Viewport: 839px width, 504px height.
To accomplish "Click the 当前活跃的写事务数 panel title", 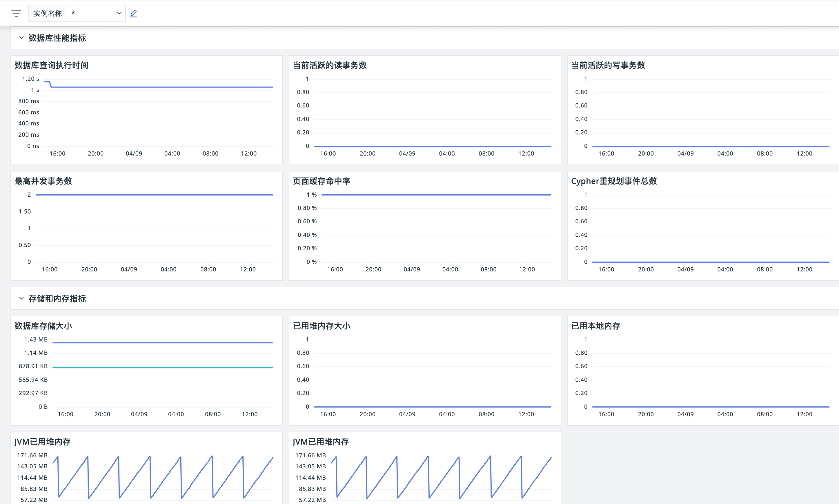I will [608, 65].
